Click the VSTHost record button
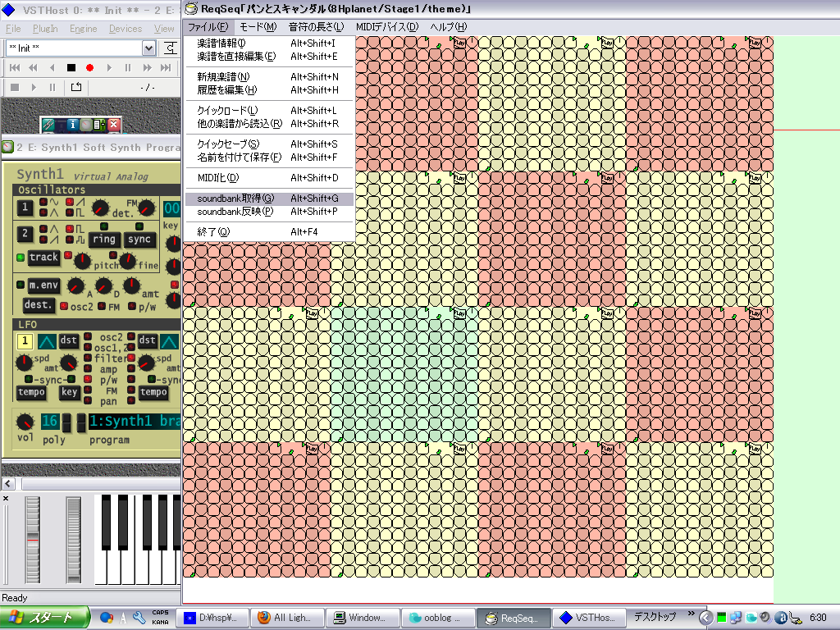This screenshot has height=630, width=840. 90,67
